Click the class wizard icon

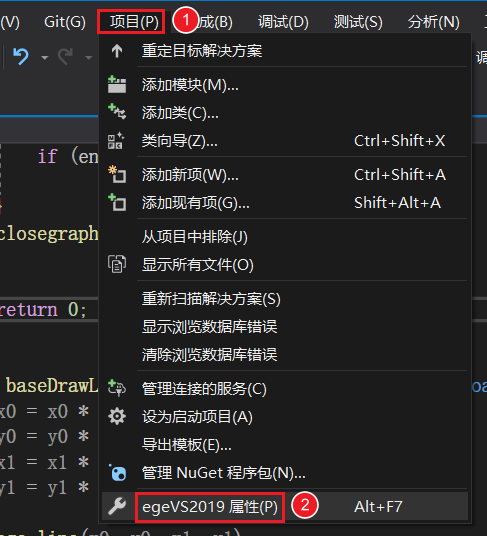116,140
